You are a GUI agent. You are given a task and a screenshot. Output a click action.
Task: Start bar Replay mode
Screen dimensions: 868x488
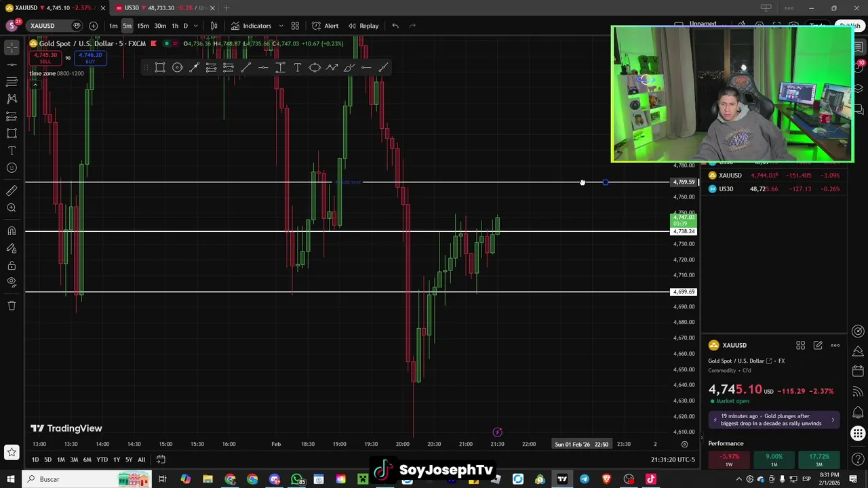363,26
